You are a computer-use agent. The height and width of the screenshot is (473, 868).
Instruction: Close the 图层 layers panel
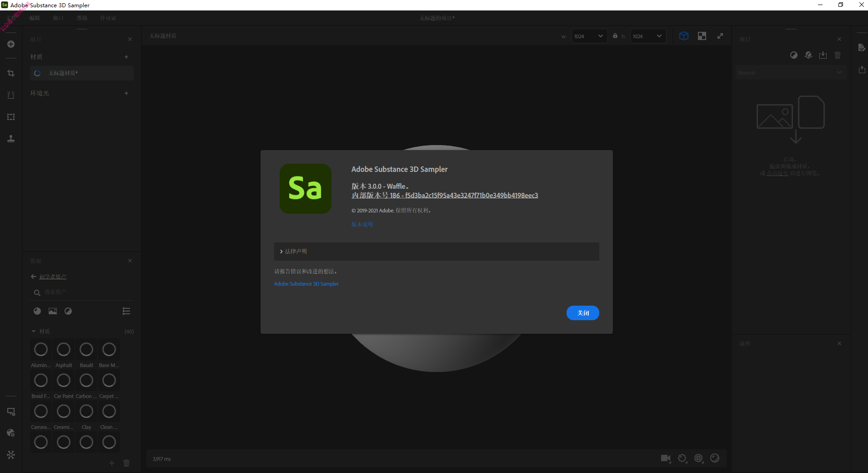pos(839,40)
